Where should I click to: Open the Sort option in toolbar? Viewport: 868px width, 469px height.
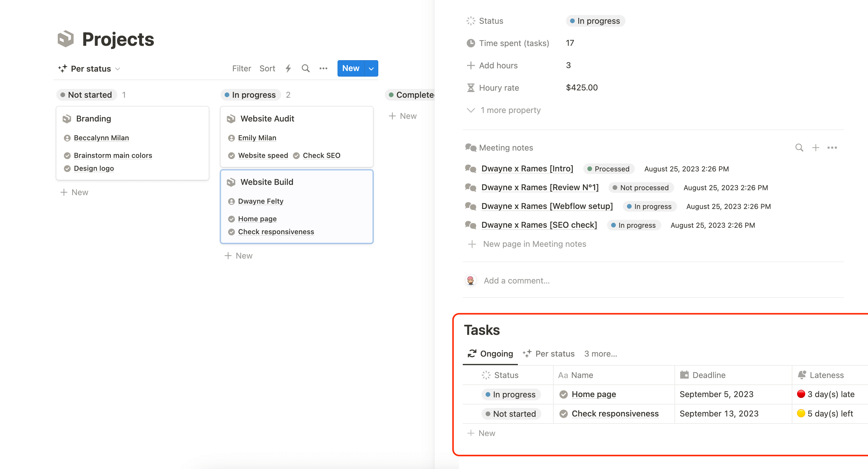click(x=267, y=68)
